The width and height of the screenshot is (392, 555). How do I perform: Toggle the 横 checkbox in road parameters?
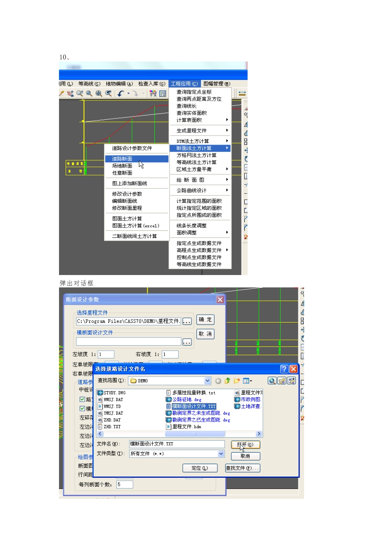pos(82,408)
